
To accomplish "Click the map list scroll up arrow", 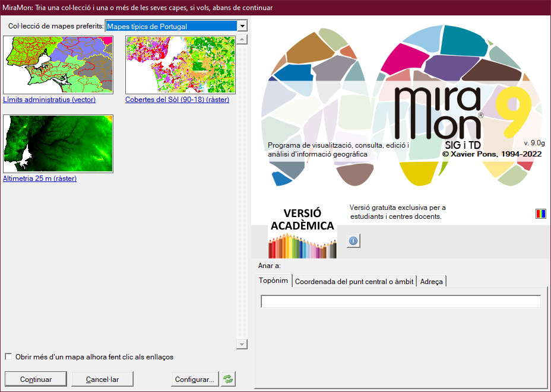I will 242,39.
